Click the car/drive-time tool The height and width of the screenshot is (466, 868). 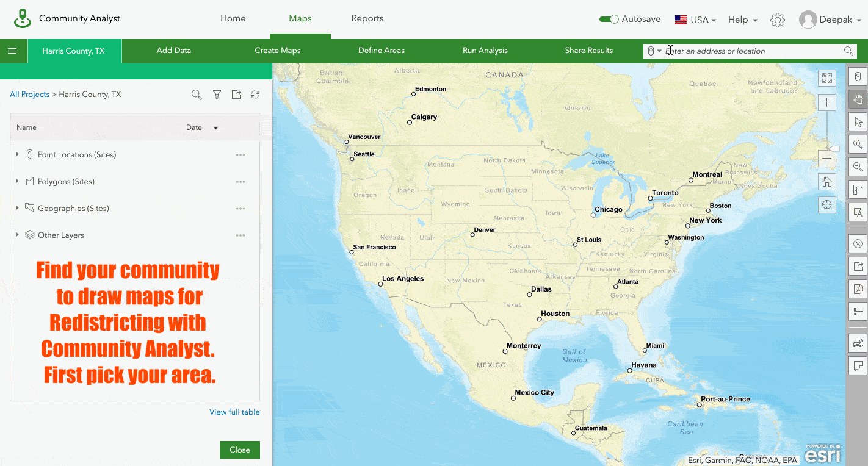(x=858, y=343)
